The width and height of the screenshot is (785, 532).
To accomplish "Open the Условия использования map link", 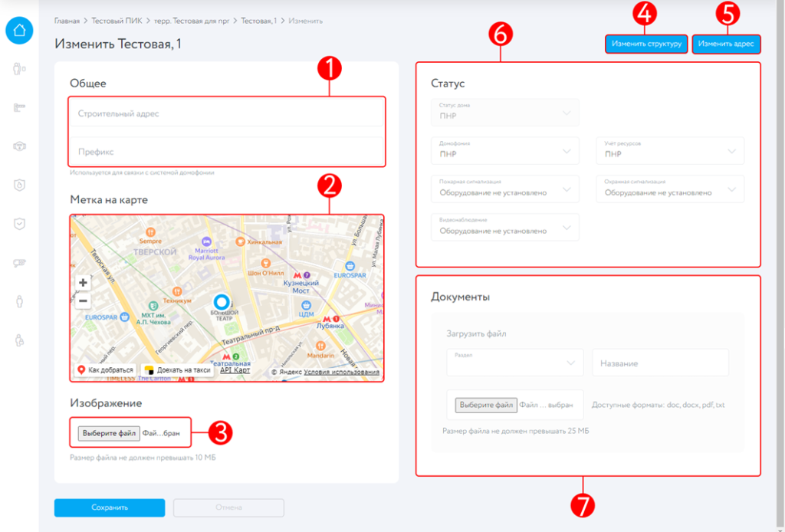I will tap(341, 373).
